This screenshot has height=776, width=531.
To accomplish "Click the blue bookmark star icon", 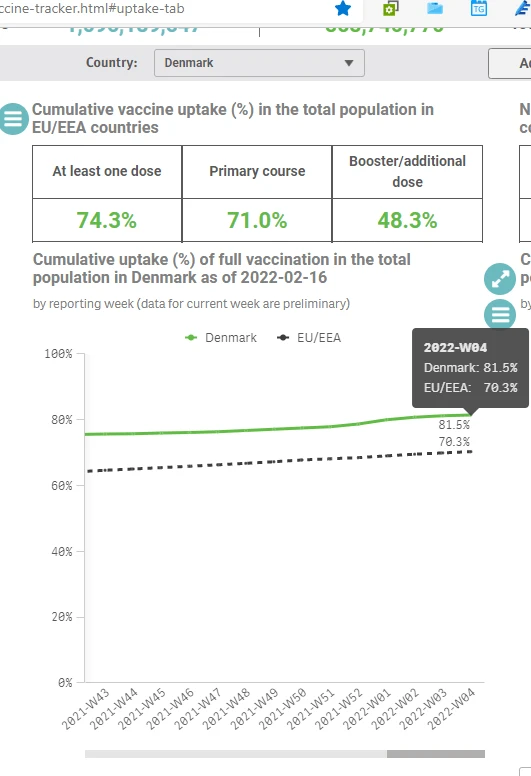I will click(x=342, y=8).
